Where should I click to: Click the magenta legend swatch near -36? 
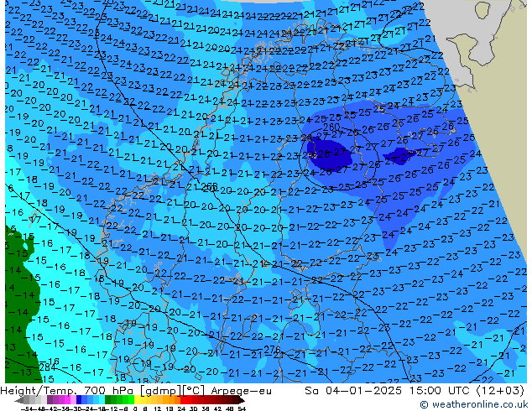pos(67,400)
